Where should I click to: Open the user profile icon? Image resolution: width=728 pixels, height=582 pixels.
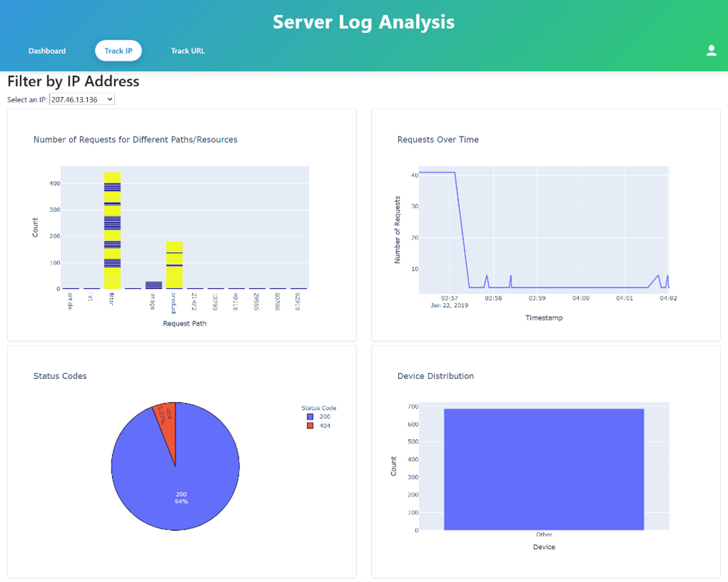click(x=711, y=50)
